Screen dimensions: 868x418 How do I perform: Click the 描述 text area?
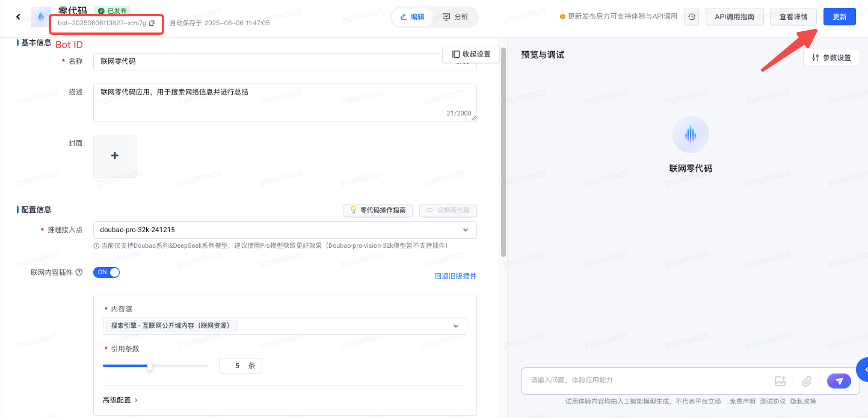[285, 102]
